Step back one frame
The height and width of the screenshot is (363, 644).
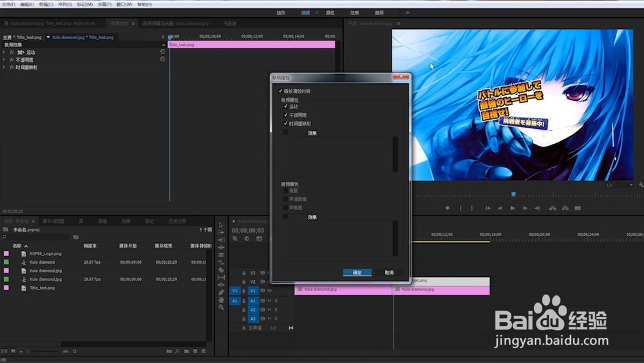click(x=500, y=208)
